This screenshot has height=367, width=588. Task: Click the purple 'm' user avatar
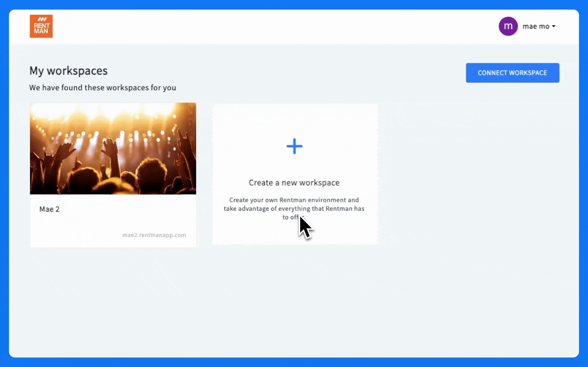pyautogui.click(x=508, y=26)
